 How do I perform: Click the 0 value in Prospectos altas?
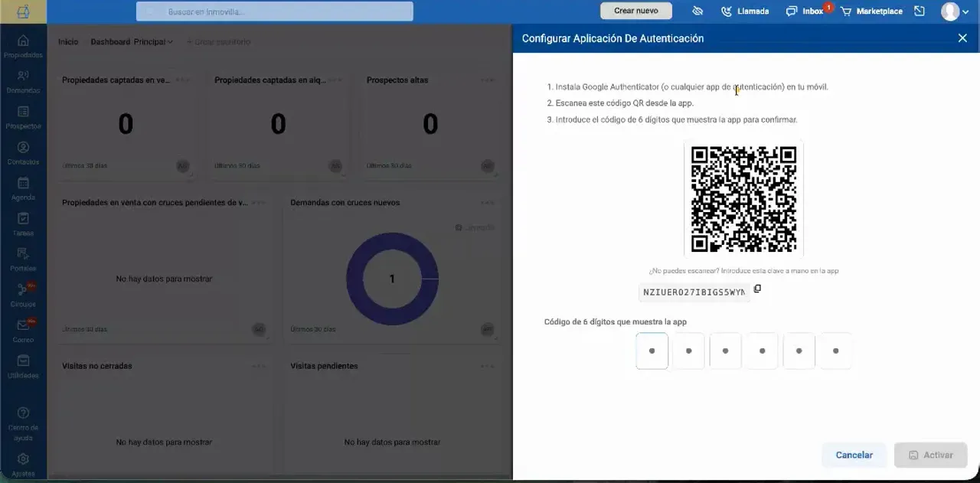[x=430, y=124]
